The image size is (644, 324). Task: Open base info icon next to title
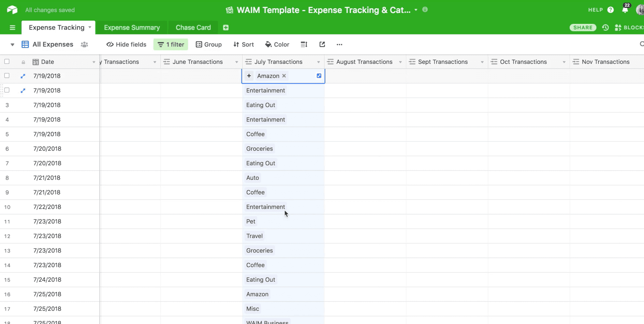coord(425,10)
